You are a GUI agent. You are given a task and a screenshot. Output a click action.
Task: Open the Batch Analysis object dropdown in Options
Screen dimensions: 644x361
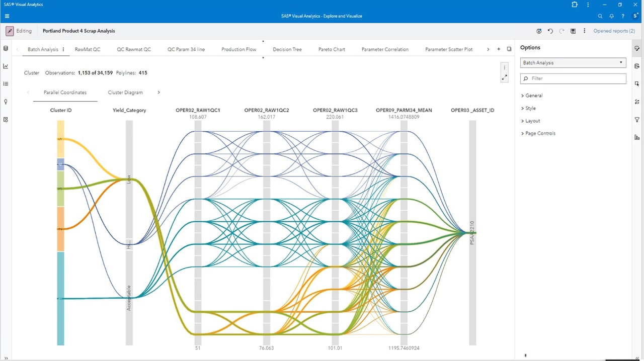(x=573, y=62)
